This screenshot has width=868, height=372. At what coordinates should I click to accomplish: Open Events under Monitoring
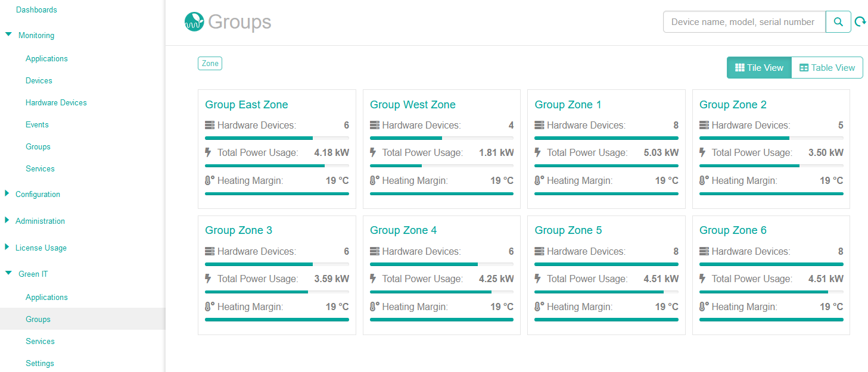[x=37, y=124]
